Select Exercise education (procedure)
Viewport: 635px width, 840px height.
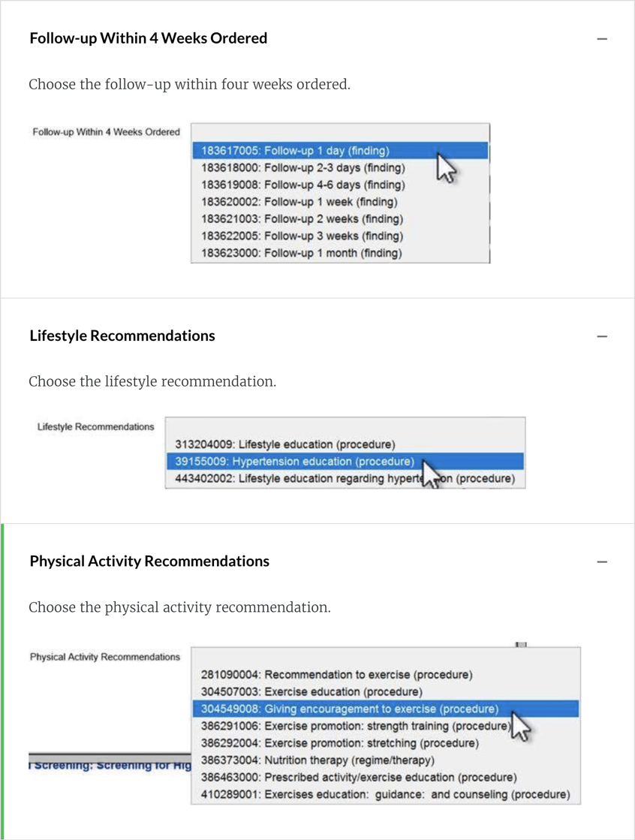(311, 691)
